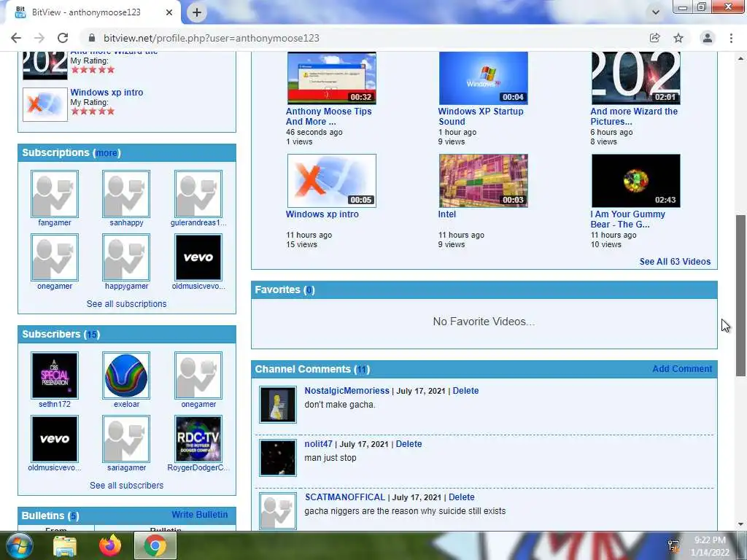Open oldmusicvevo avatar in Subscriptions

pos(198,257)
